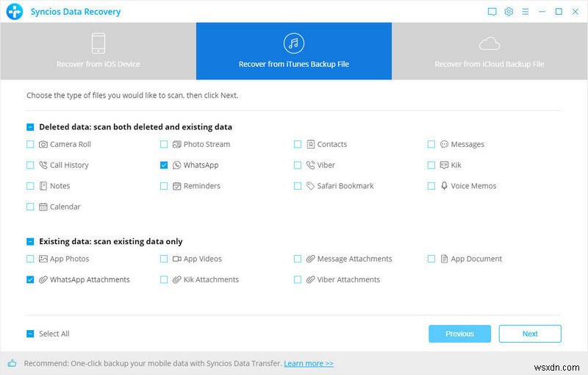Click the Call History phone icon
This screenshot has height=375, width=588.
pyautogui.click(x=43, y=165)
